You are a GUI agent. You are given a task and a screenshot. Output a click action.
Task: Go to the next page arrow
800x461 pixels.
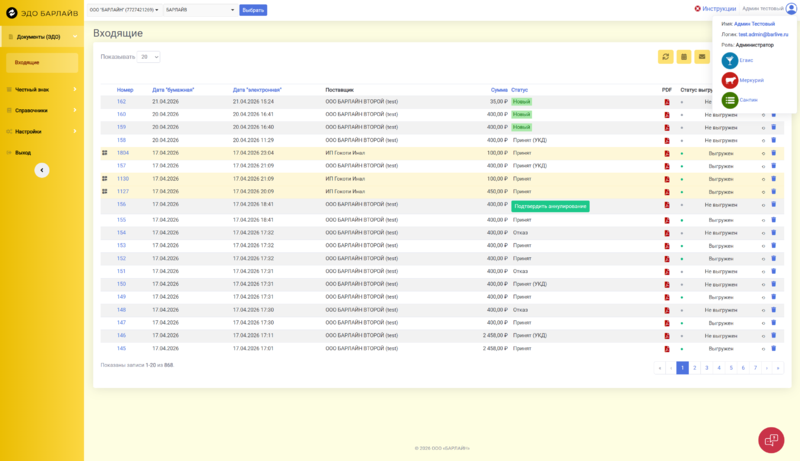pos(766,368)
